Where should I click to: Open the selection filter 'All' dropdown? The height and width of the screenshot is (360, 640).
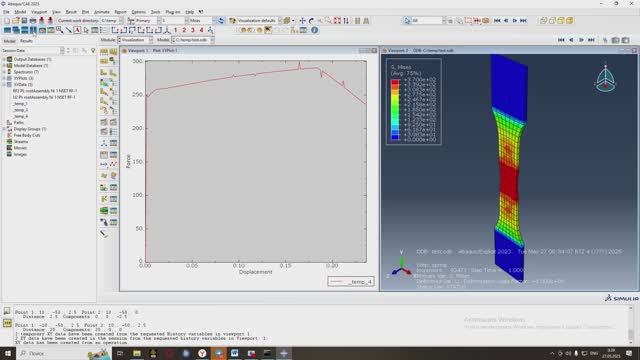tap(428, 20)
